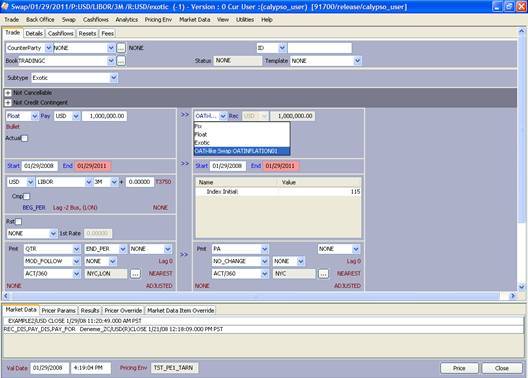Click the top copy-leg arrows icon
The image size is (528, 378).
point(185,115)
